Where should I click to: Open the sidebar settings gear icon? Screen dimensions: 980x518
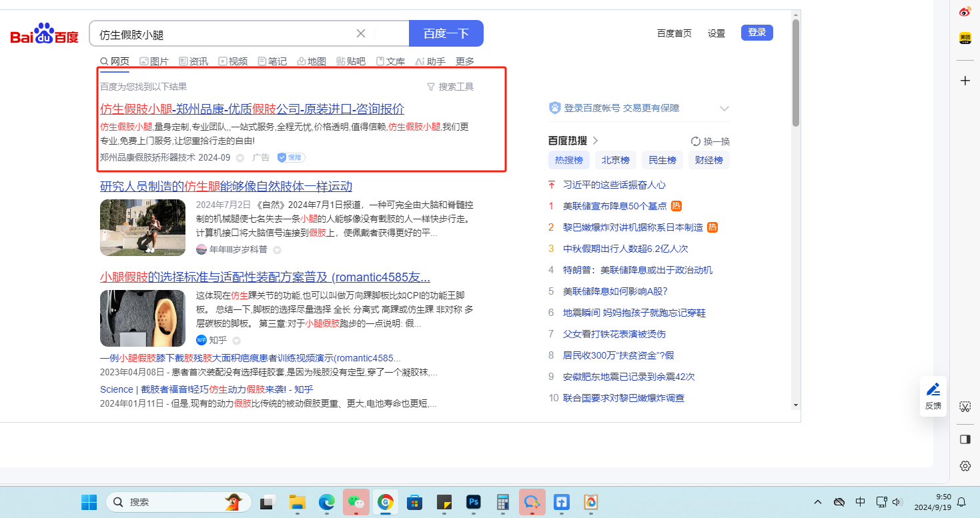965,466
